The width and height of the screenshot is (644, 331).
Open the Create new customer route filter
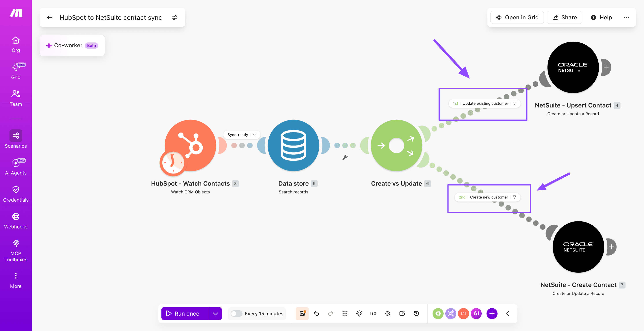(489, 197)
